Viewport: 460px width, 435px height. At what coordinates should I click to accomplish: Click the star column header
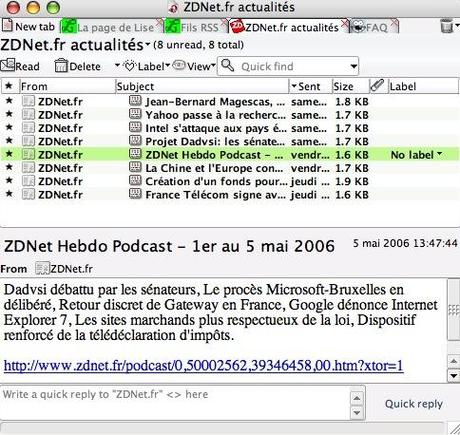[9, 86]
